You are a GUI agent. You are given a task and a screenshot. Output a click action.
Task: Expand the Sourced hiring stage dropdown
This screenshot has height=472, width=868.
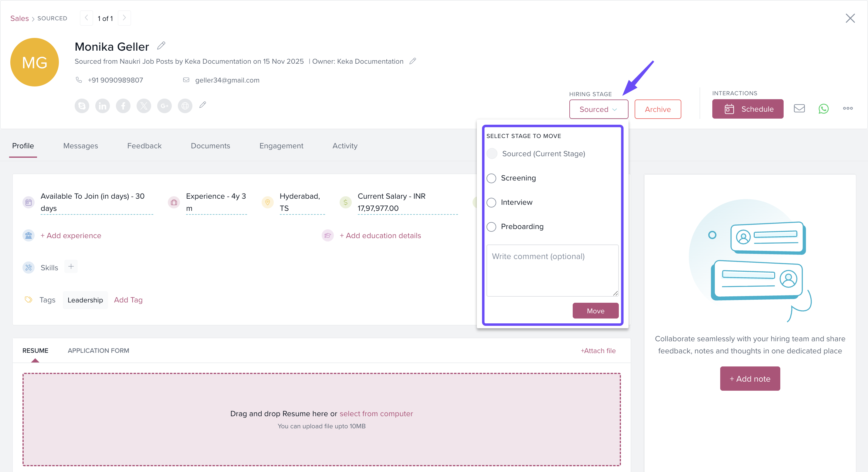tap(598, 109)
